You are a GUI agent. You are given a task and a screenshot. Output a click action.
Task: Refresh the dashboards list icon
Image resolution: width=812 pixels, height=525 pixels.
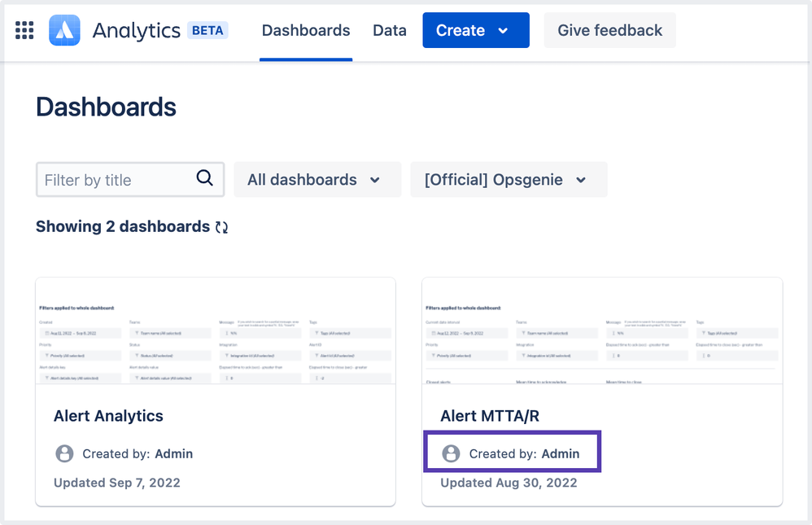coord(221,227)
